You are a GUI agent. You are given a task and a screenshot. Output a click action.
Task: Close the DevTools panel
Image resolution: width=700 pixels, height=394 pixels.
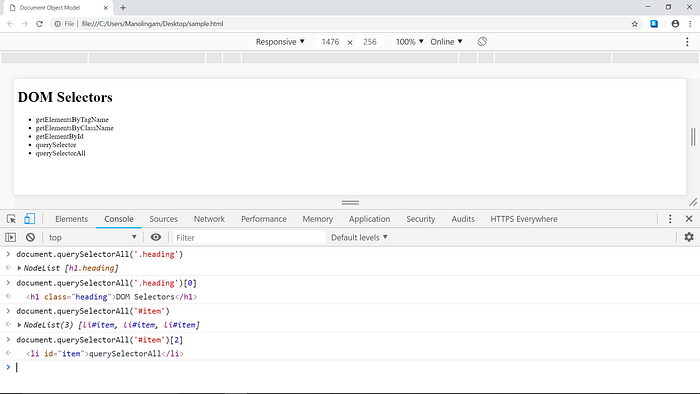point(689,219)
